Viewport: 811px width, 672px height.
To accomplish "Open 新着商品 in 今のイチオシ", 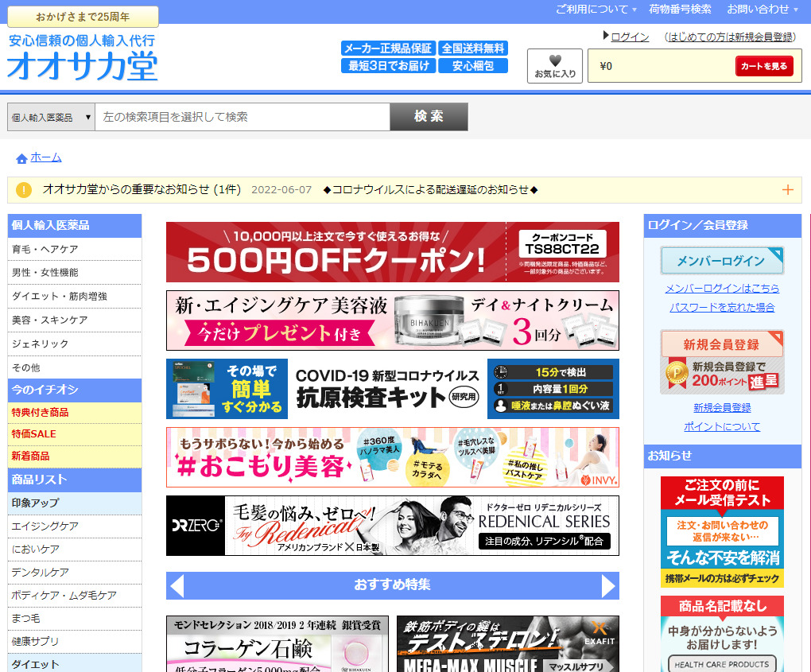I will [x=75, y=456].
